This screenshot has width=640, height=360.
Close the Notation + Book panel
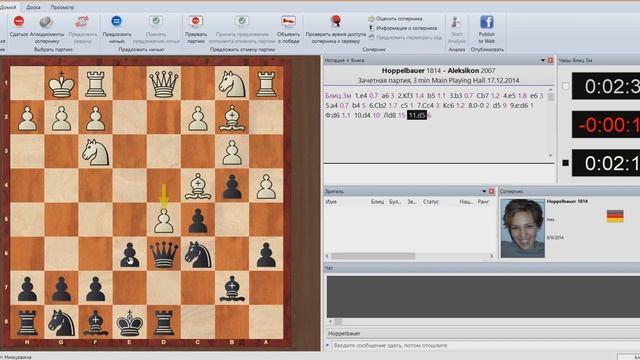[550, 60]
